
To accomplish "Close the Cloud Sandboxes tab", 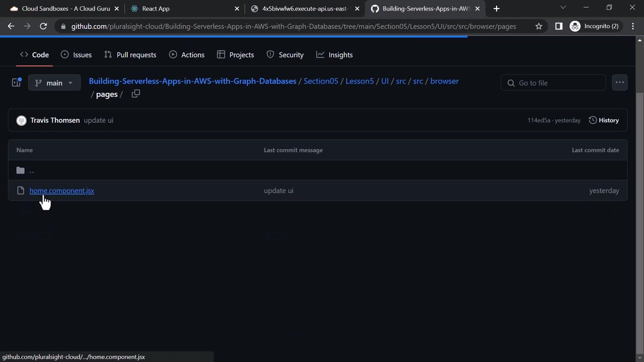I will point(117,9).
